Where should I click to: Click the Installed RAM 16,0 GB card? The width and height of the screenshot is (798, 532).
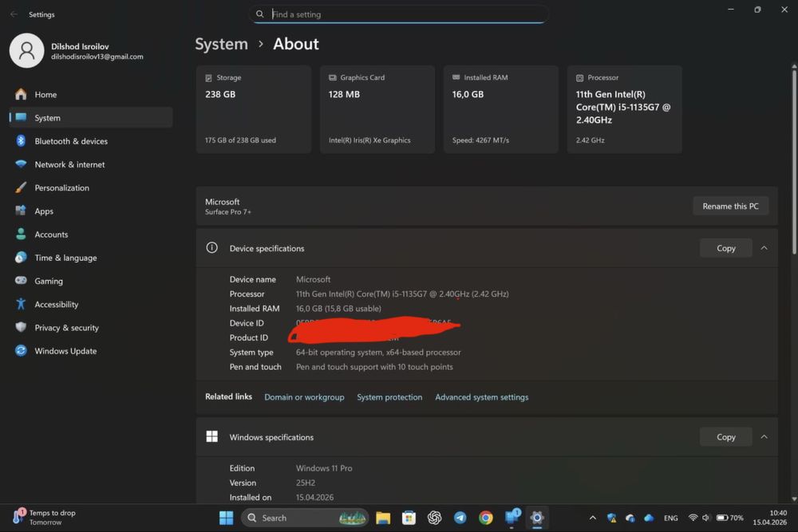coord(501,109)
